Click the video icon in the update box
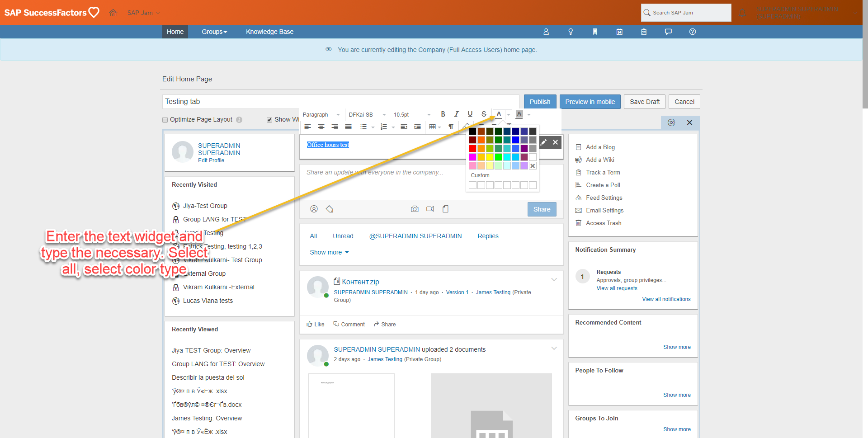 point(430,209)
